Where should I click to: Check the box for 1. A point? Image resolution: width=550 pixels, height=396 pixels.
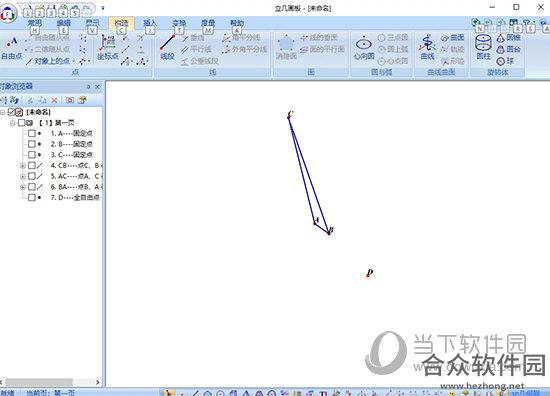click(x=32, y=134)
